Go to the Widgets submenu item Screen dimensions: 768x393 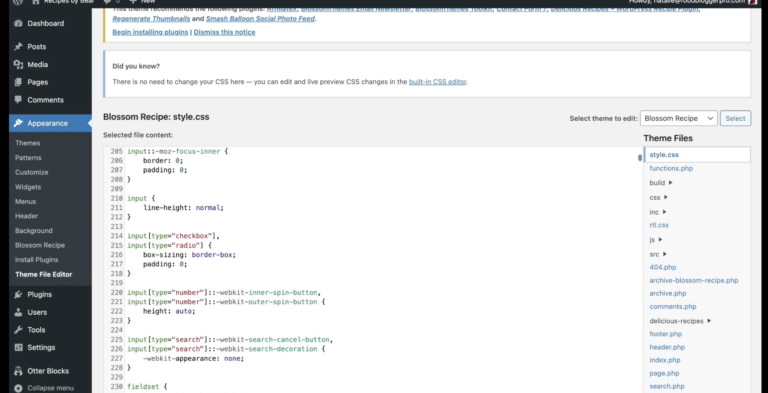coord(28,187)
